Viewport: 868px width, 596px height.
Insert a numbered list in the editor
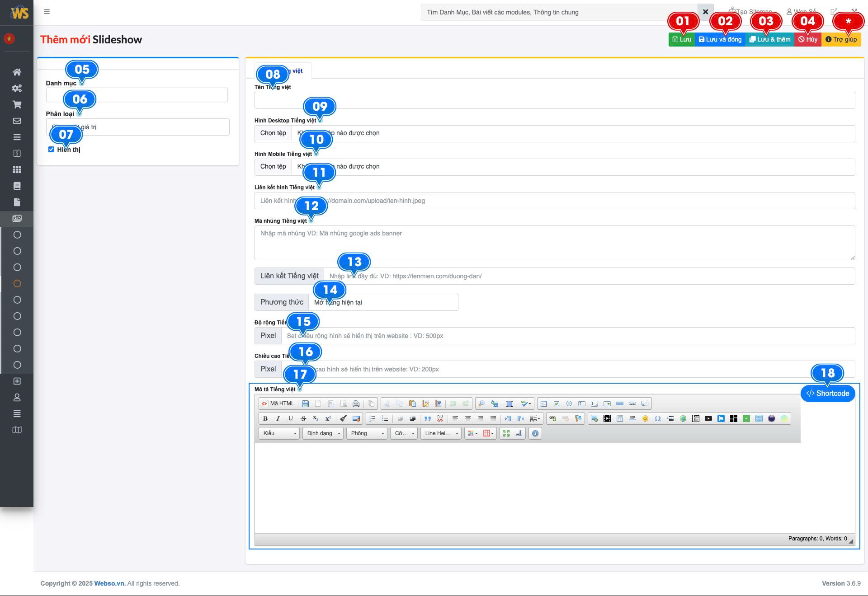click(x=372, y=418)
